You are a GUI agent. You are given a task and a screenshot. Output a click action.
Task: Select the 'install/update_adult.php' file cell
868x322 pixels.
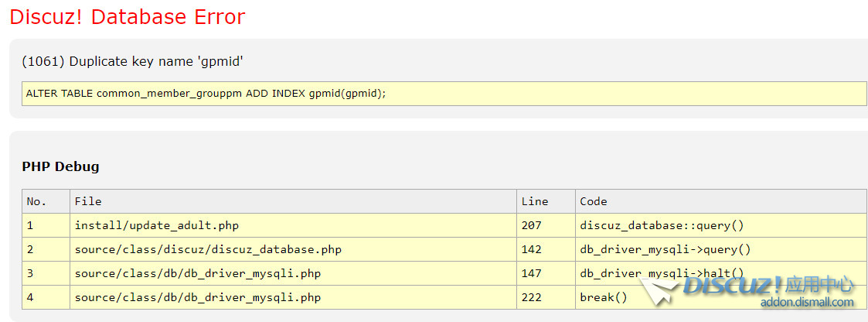pyautogui.click(x=294, y=225)
